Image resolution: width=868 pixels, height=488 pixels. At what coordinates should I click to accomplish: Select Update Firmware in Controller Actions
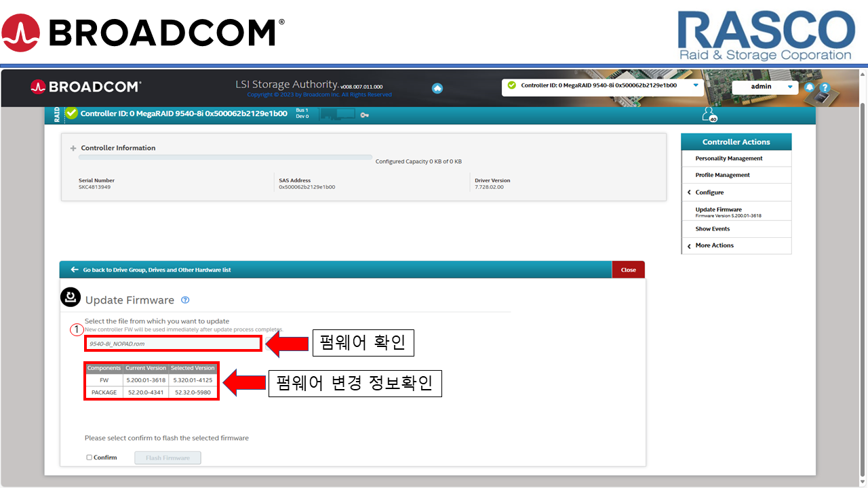tap(736, 211)
